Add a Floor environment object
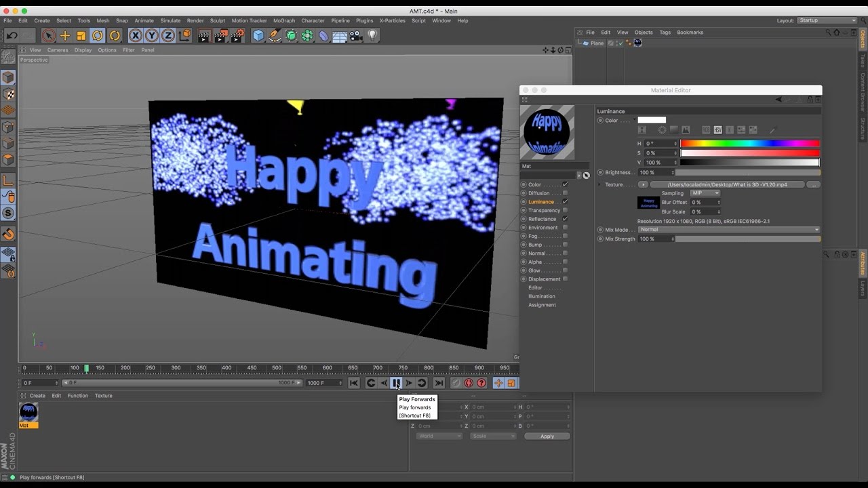The width and height of the screenshot is (868, 488). point(340,35)
